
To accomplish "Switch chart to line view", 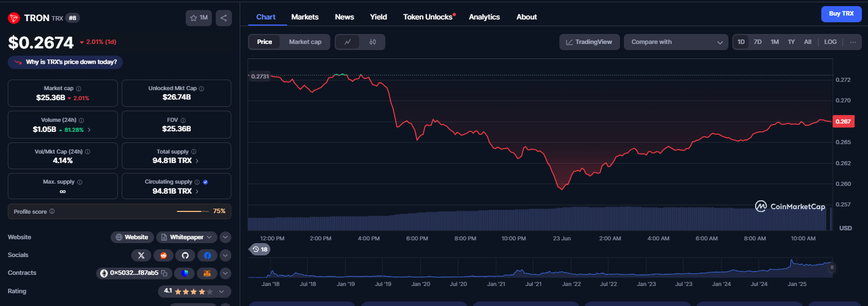I will pos(348,42).
